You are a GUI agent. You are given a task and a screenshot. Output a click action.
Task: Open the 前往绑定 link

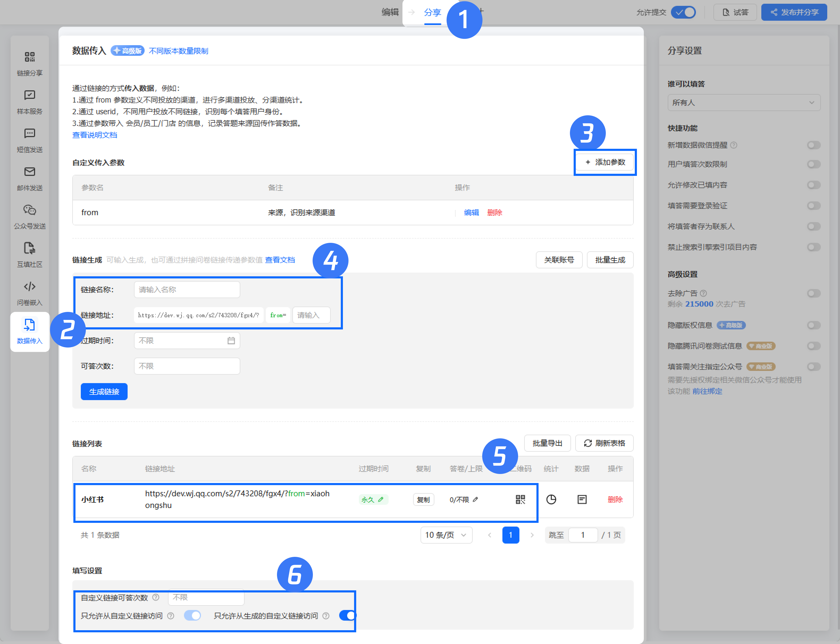click(707, 391)
